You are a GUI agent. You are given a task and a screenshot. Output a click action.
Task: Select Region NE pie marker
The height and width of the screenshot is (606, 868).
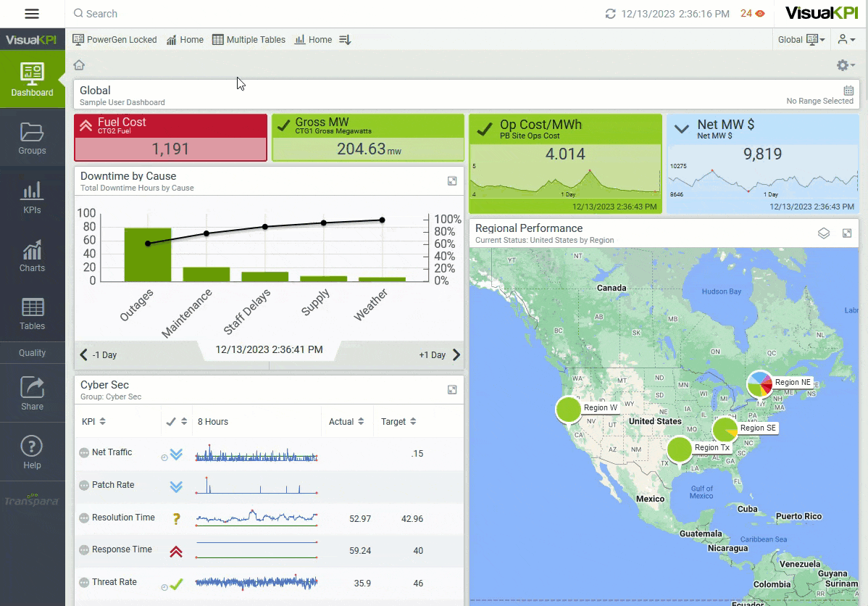pyautogui.click(x=760, y=384)
